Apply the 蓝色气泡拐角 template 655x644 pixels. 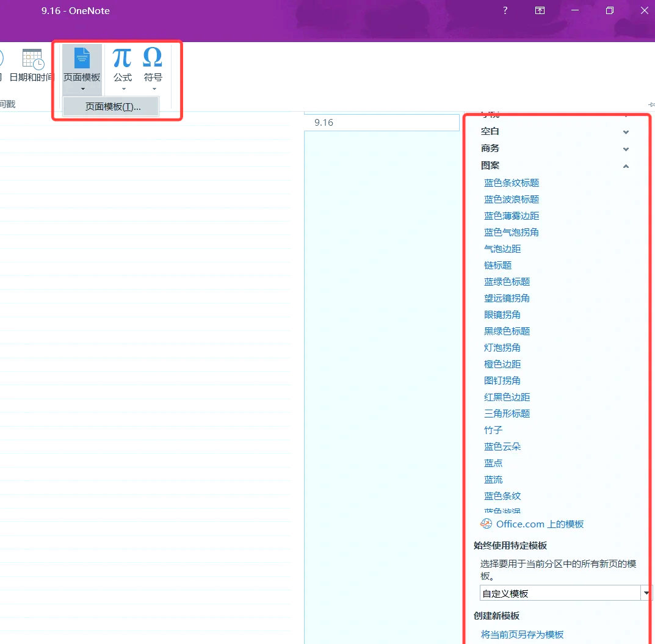pos(512,232)
